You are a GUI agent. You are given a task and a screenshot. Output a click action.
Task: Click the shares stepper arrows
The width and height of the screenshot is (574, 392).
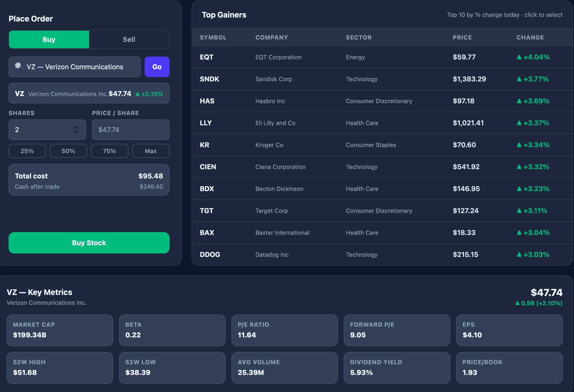pos(76,130)
